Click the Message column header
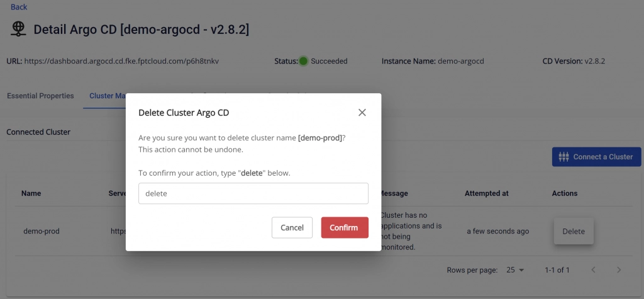The height and width of the screenshot is (299, 644). (395, 193)
